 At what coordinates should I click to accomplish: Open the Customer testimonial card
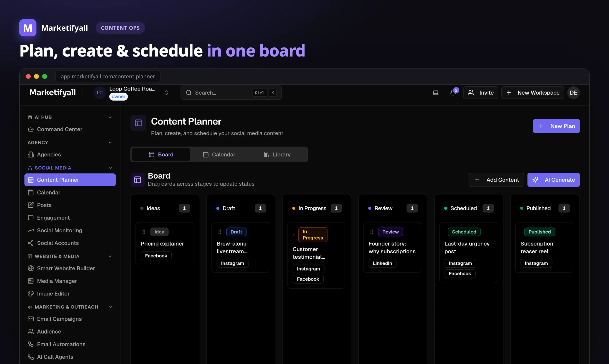point(316,255)
